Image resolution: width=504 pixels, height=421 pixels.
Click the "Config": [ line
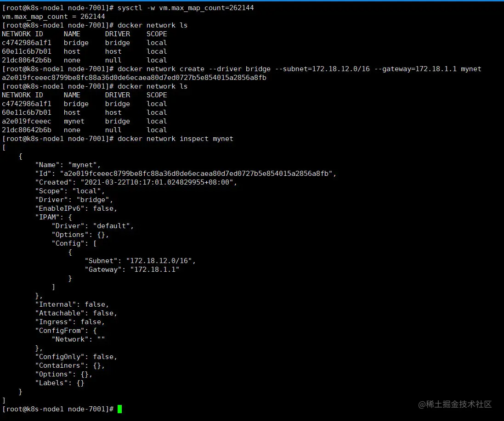[74, 243]
